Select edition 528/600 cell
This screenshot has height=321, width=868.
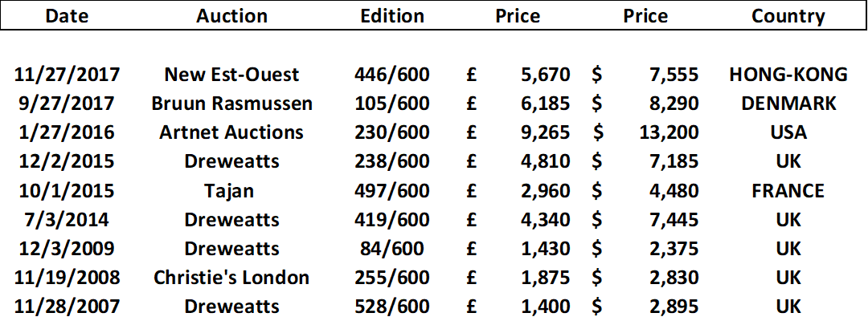point(392,307)
